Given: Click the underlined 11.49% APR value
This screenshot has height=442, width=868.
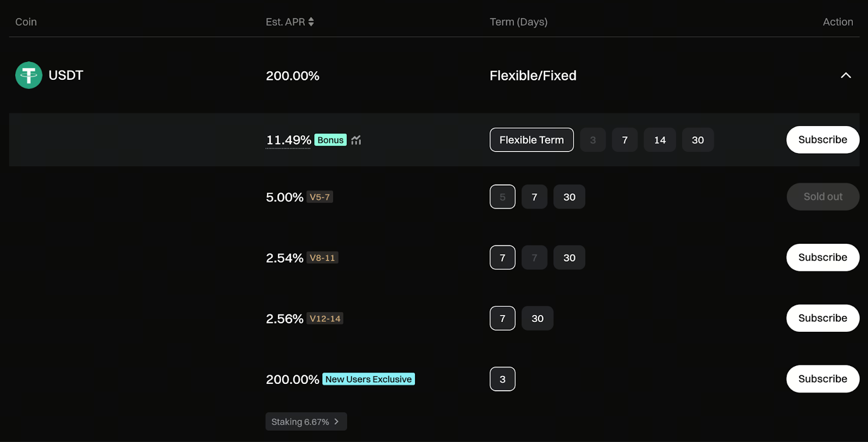Looking at the screenshot, I should pos(288,140).
